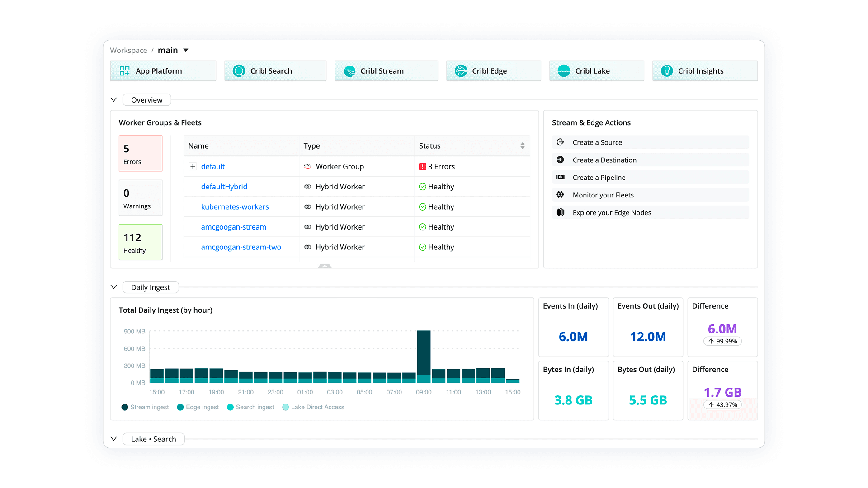Click the hybrid worker icon on amcgoogan-stream row
868x488 pixels.
click(308, 227)
